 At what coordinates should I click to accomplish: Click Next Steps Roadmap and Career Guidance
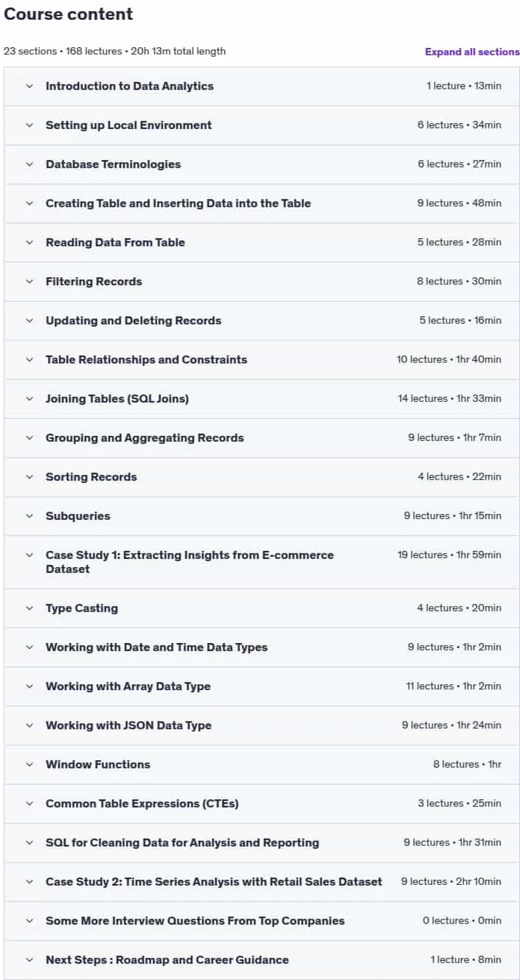pyautogui.click(x=167, y=959)
